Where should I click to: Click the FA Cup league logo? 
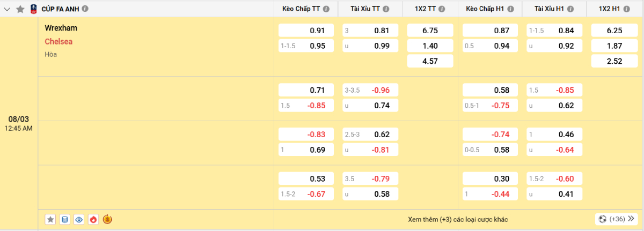33,9
